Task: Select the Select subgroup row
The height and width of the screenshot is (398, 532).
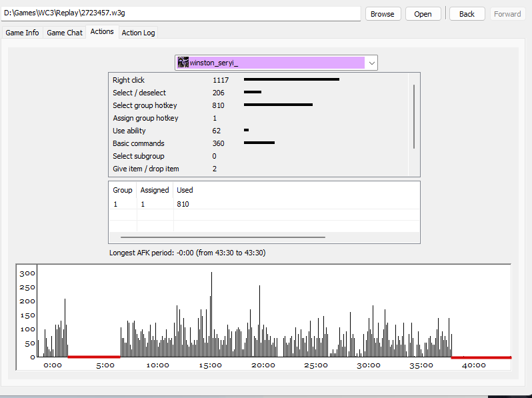Action: point(259,156)
